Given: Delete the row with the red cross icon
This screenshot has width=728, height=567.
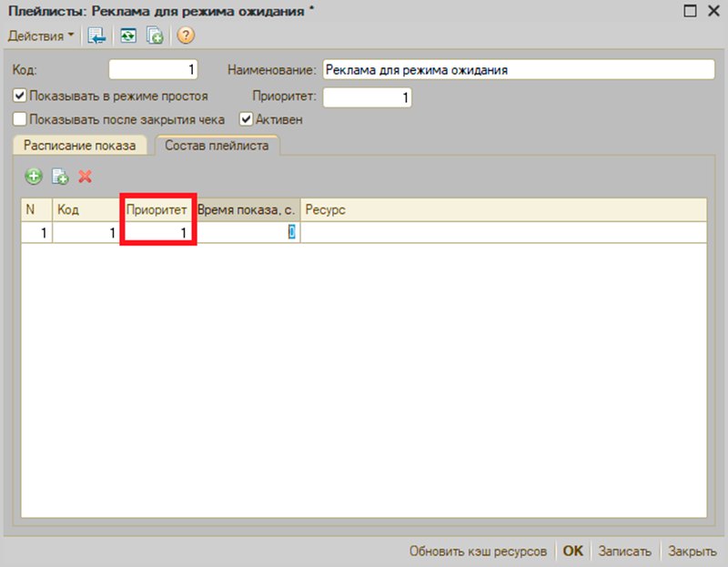Looking at the screenshot, I should [x=85, y=177].
